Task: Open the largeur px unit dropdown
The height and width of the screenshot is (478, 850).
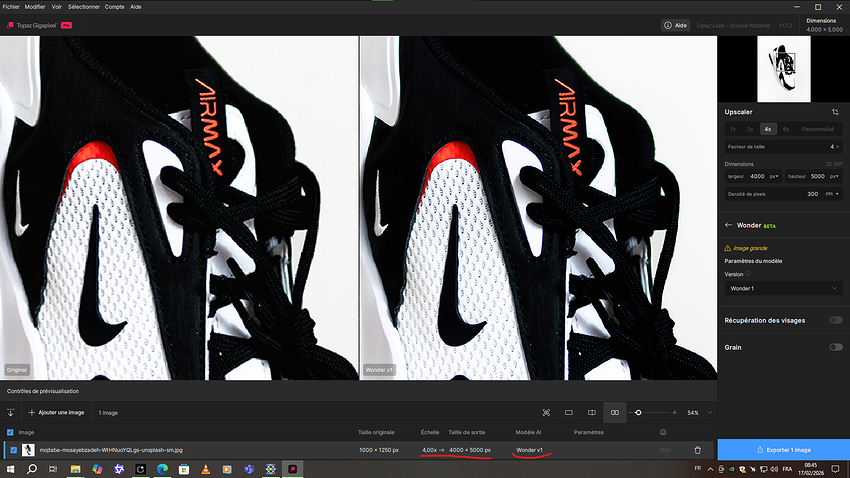Action: (x=774, y=176)
